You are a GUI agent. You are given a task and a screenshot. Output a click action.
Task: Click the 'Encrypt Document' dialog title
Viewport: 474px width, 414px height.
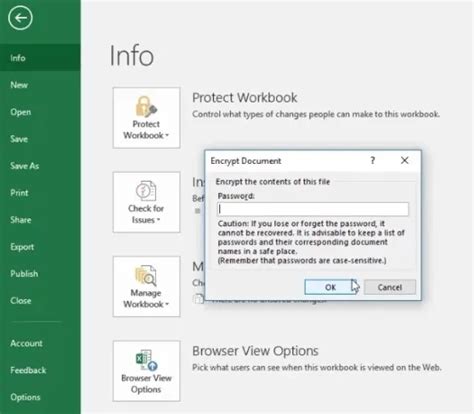tap(246, 161)
